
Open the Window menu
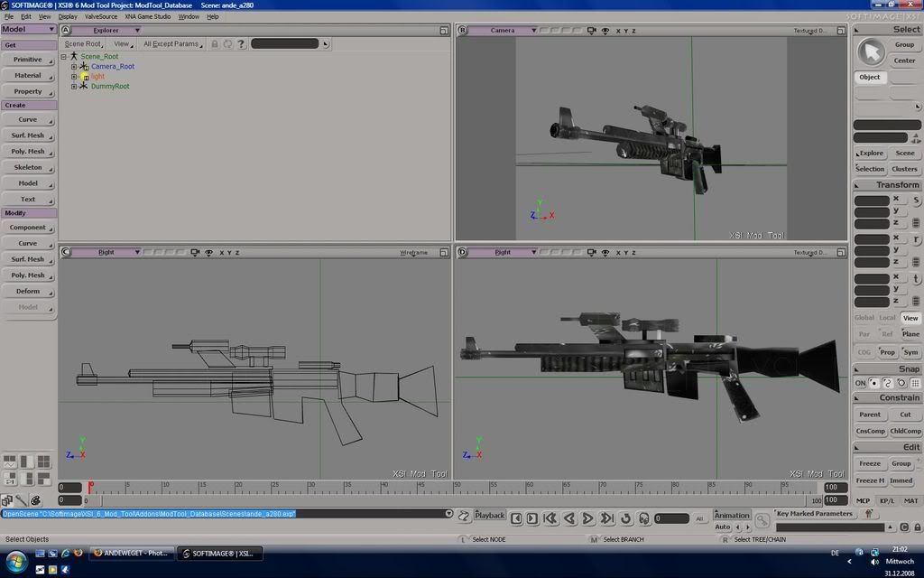pyautogui.click(x=189, y=16)
